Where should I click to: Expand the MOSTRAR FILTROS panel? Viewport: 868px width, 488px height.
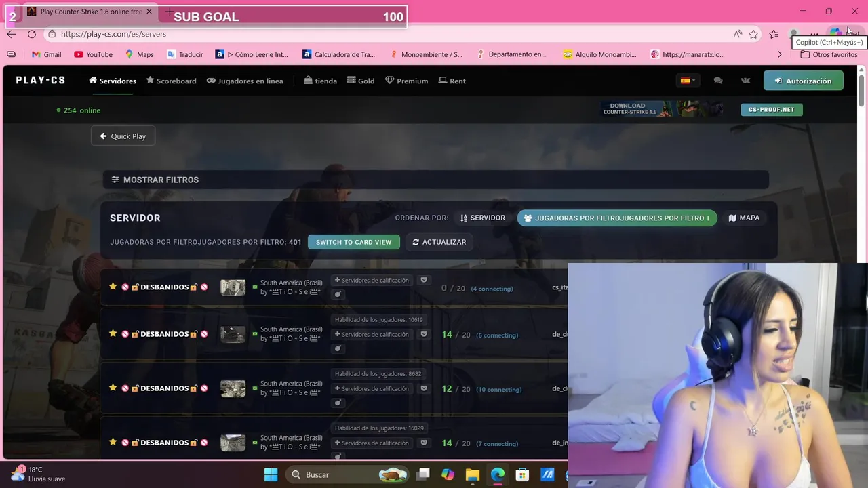[435, 180]
